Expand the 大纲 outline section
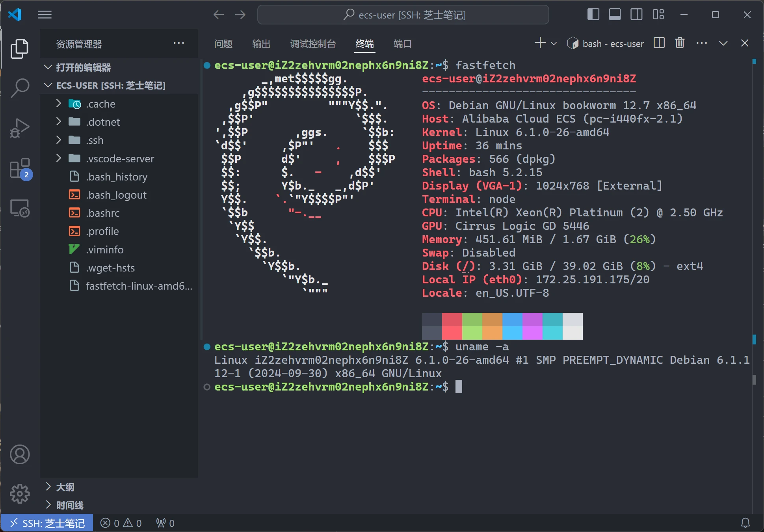The width and height of the screenshot is (764, 532). tap(65, 487)
